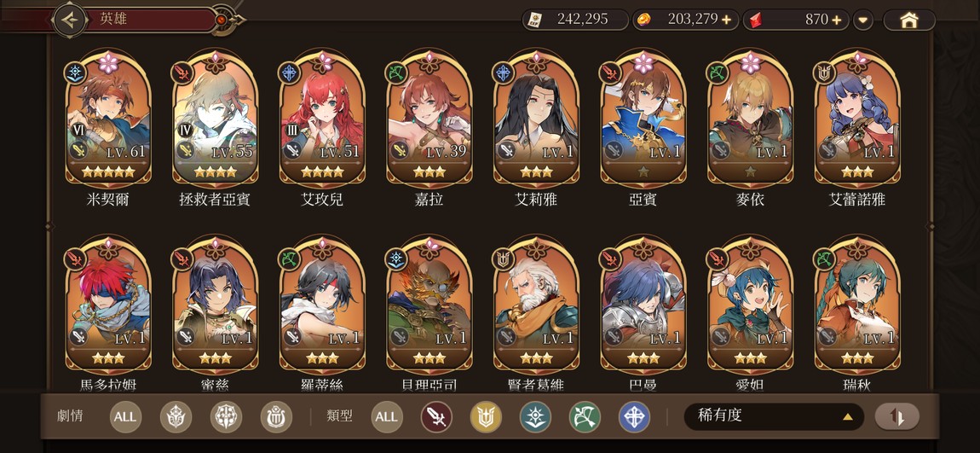Expand the currency dropdown arrow near gems
Screen dimensions: 980x453
coord(863,20)
